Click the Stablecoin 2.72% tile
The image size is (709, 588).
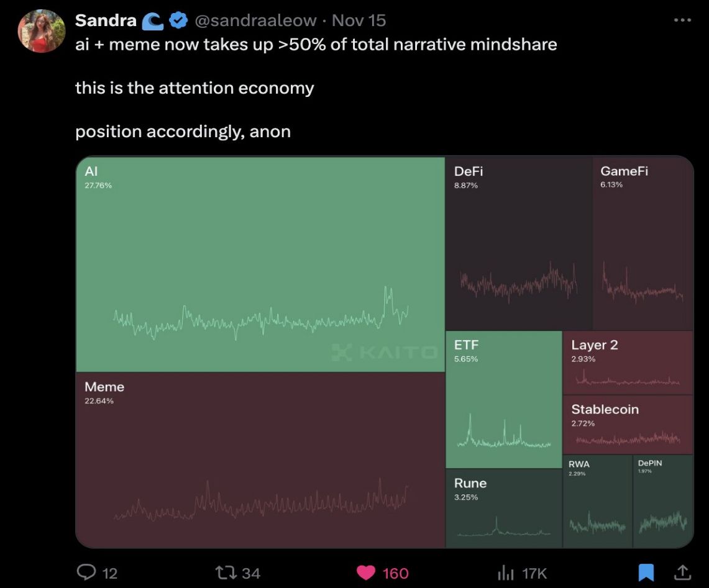[628, 425]
